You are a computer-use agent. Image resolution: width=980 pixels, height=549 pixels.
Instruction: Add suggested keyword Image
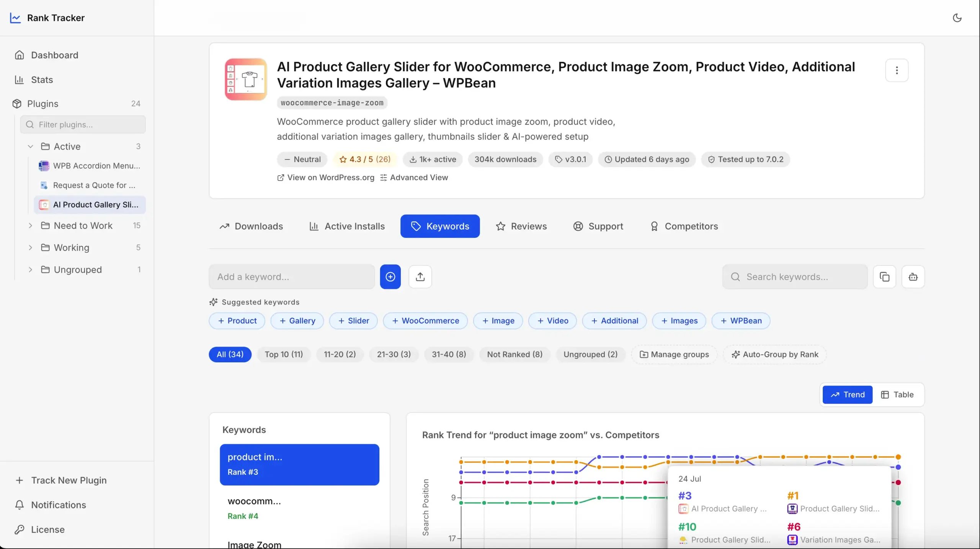tap(498, 321)
